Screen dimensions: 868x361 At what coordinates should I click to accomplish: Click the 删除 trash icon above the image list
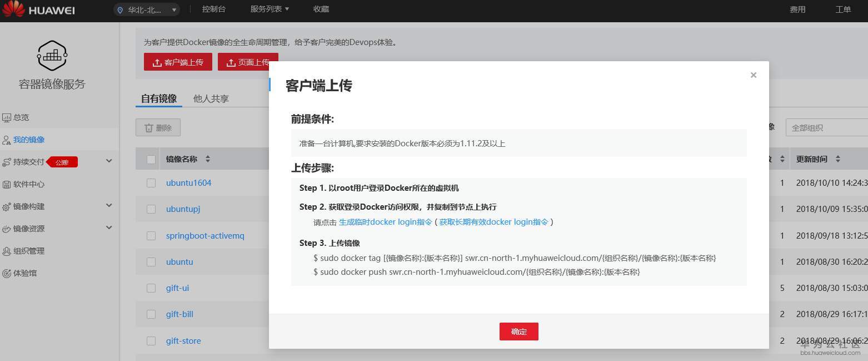click(x=158, y=127)
